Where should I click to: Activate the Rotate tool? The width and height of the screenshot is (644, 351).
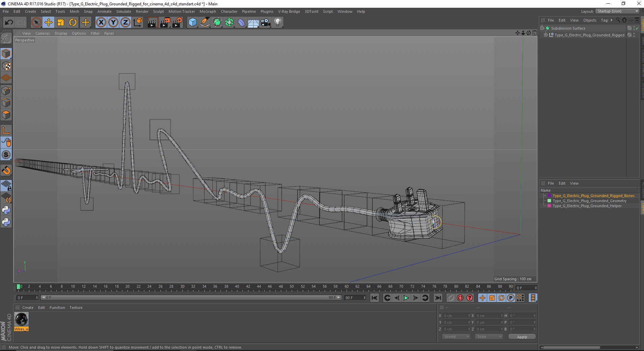pyautogui.click(x=73, y=23)
